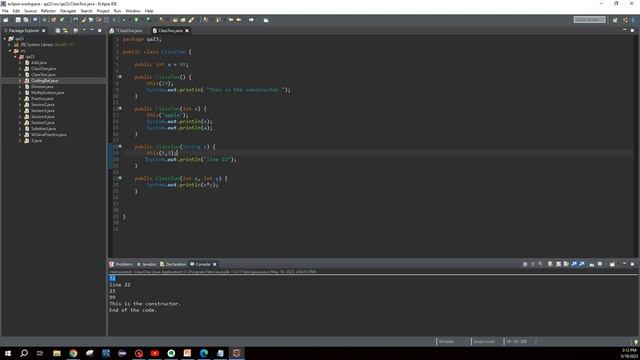Click Writable in status bar
Viewport: 640px width, 360px height.
coord(446,342)
